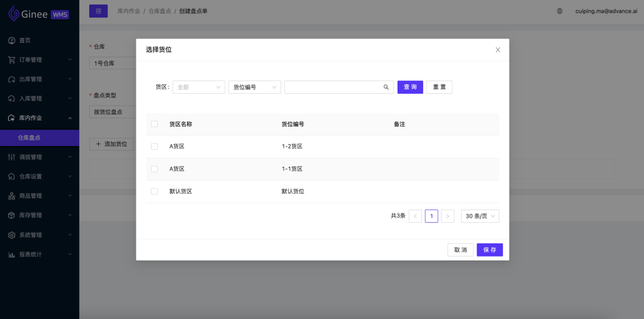Click the icon beside 库内作业

[x=12, y=118]
